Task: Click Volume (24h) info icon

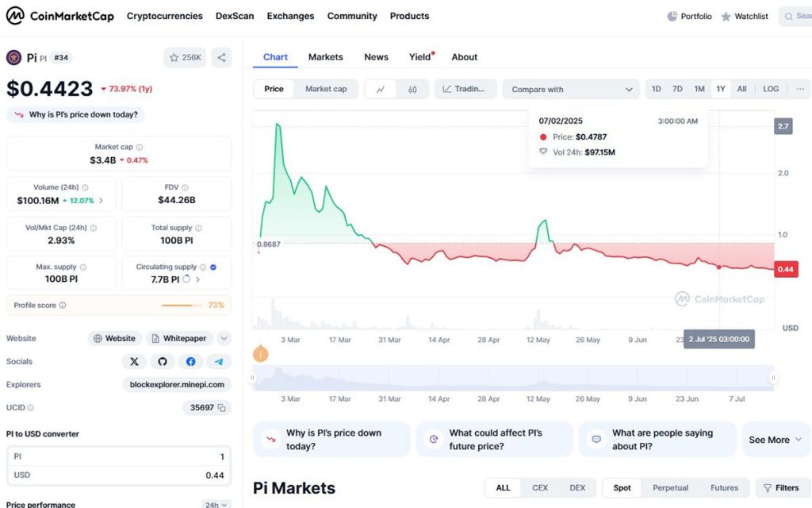Action: click(x=85, y=187)
